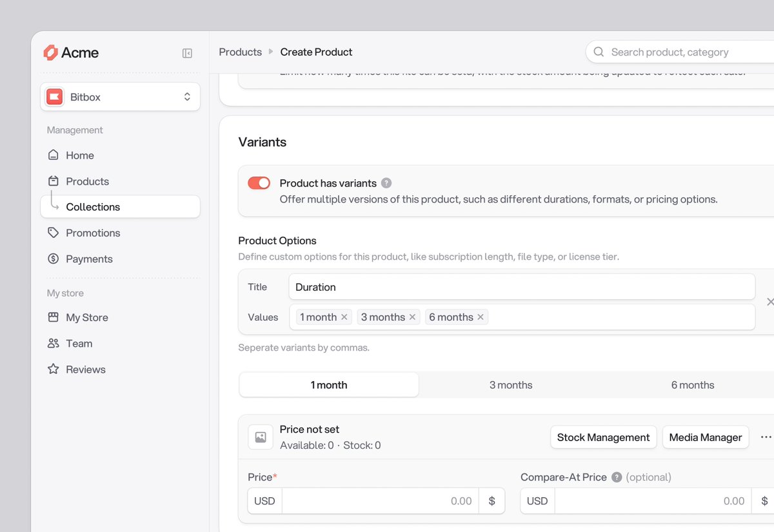The width and height of the screenshot is (774, 532).
Task: Remove the 3 months value chip
Action: coord(412,317)
